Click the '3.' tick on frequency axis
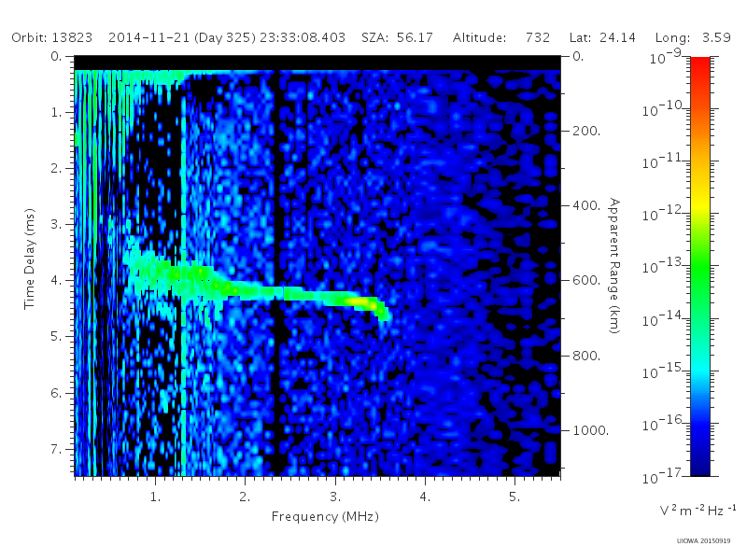Screen dimensions: 747x560 tap(335, 497)
